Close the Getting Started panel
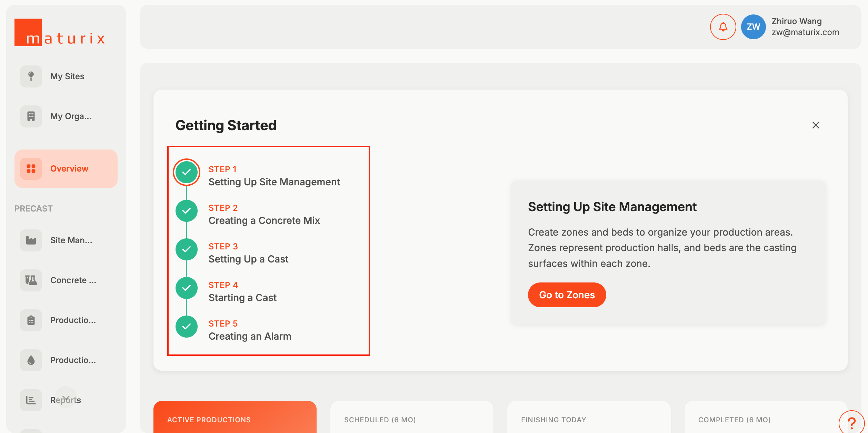Screen dimensions: 868x433 point(816,125)
